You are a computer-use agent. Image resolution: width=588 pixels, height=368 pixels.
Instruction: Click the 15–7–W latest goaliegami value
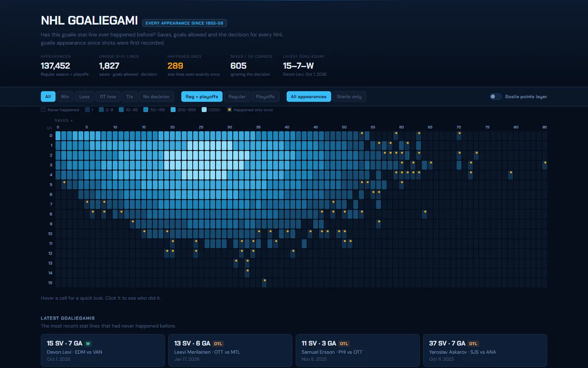click(298, 66)
